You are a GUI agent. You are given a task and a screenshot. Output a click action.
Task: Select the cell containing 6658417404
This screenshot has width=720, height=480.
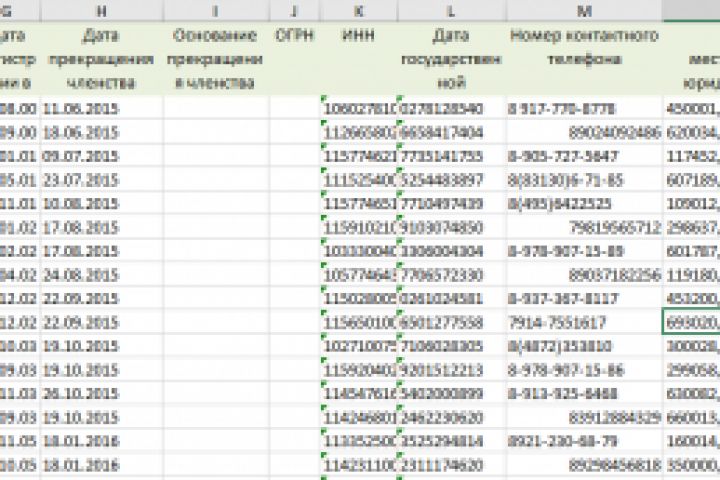coord(452,133)
